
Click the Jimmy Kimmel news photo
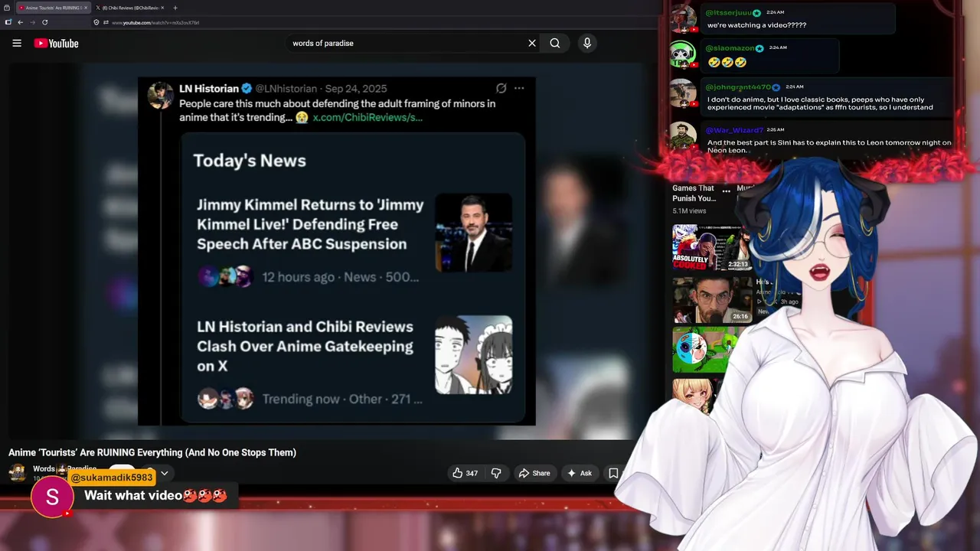474,233
